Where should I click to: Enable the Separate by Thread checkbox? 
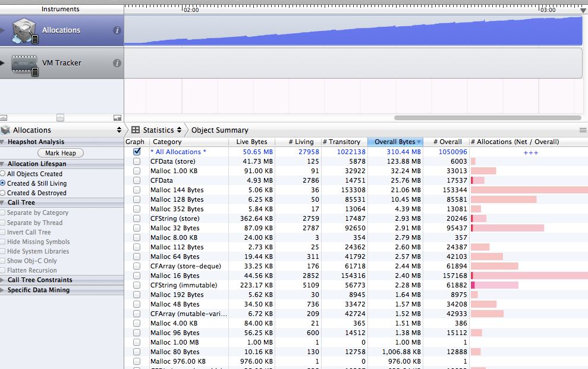pyautogui.click(x=2, y=223)
